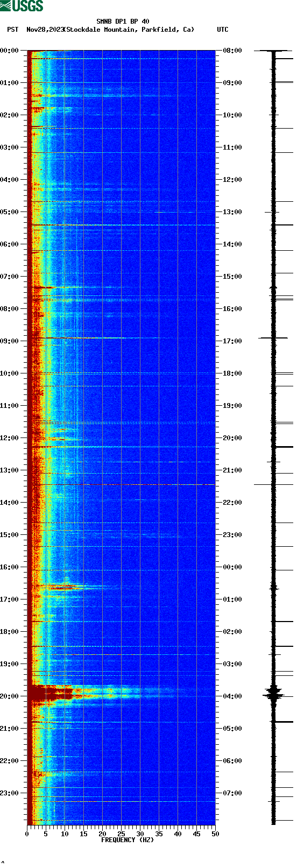Click the 04:00 PST time label
This screenshot has height=868, width=297.
tap(9, 180)
